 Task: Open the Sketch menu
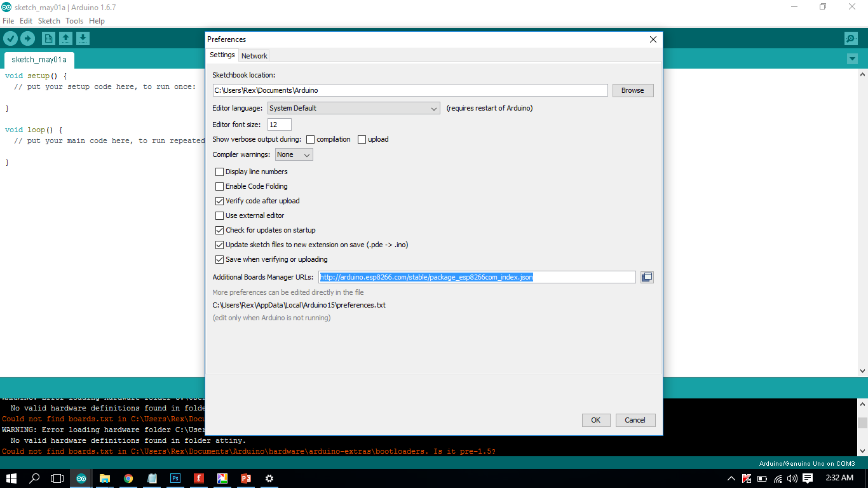49,21
